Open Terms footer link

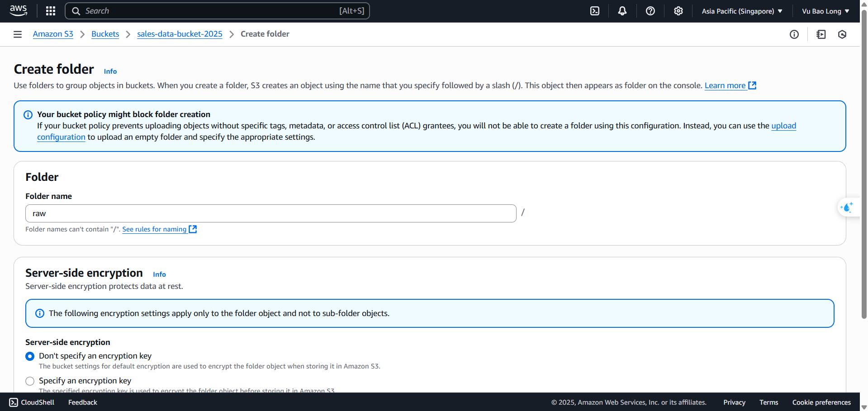tap(768, 402)
